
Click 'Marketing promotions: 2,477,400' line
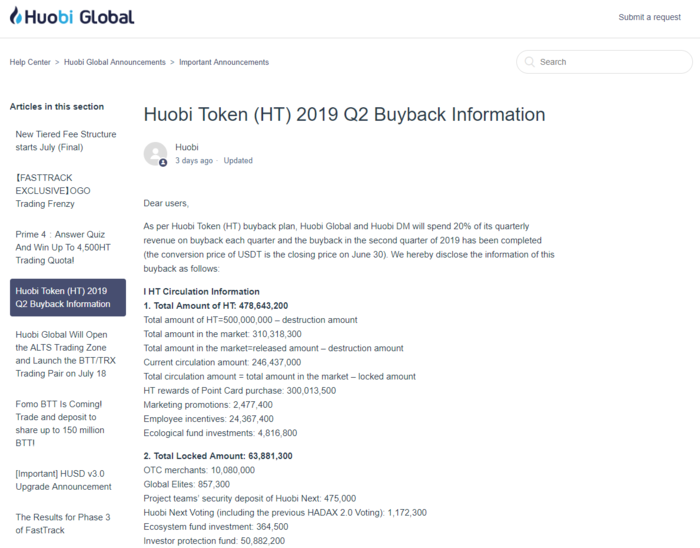[x=208, y=405]
